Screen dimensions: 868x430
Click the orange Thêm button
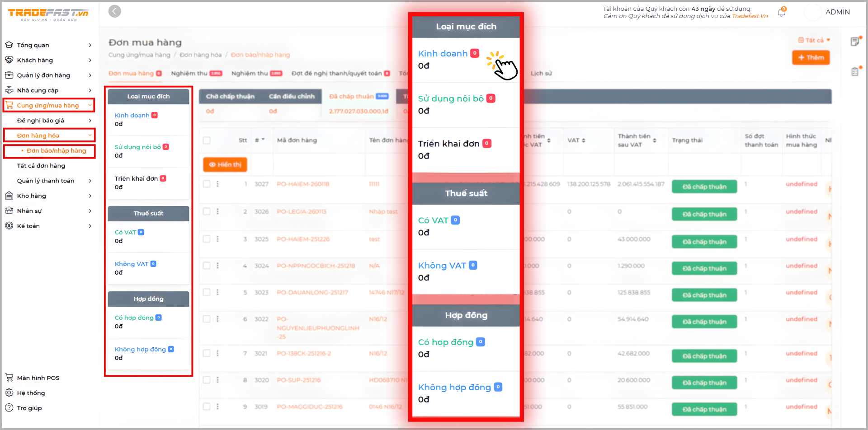811,57
